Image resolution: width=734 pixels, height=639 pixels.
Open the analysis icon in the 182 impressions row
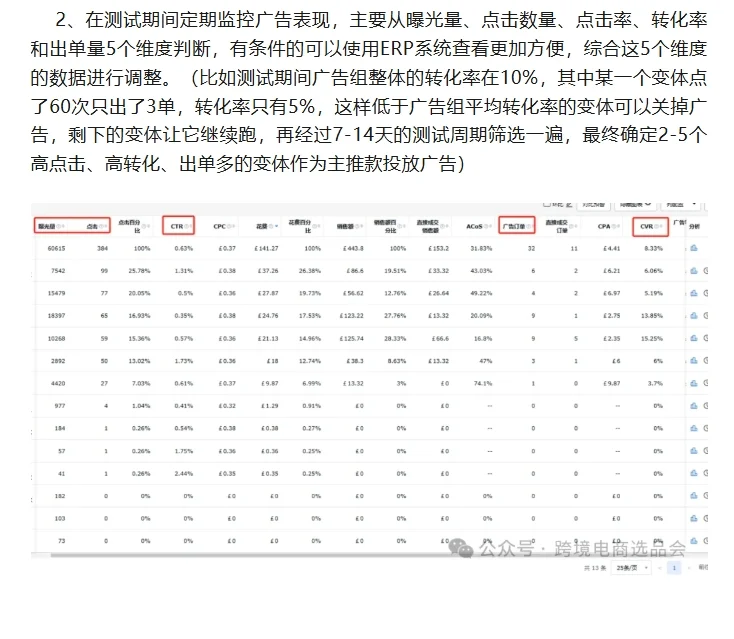(x=694, y=495)
